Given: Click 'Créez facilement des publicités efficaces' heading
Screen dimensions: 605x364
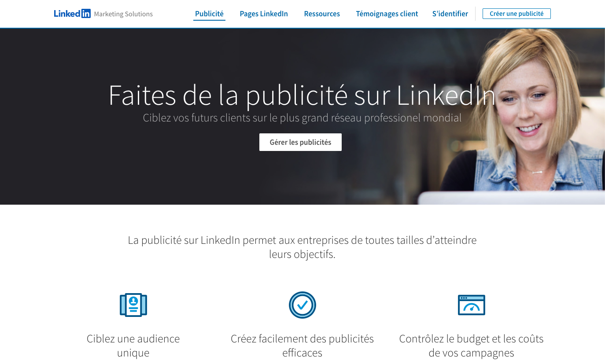Looking at the screenshot, I should (302, 346).
